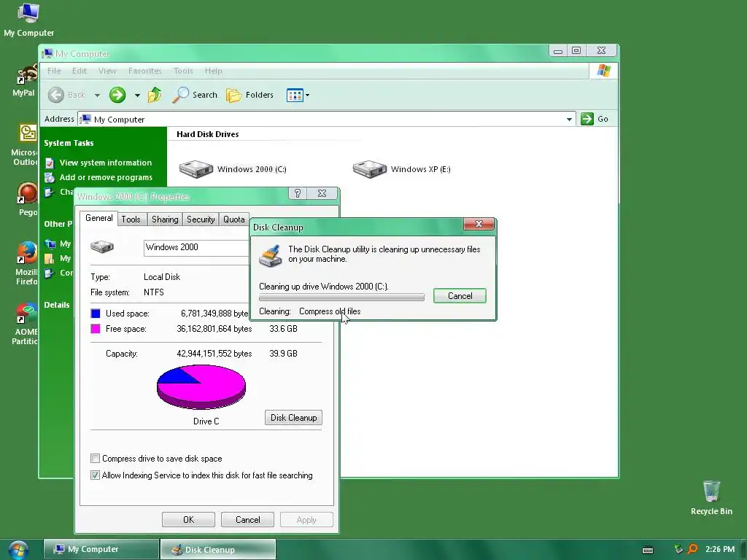Click the System Tasks panel header
This screenshot has height=560, width=747.
coord(69,143)
